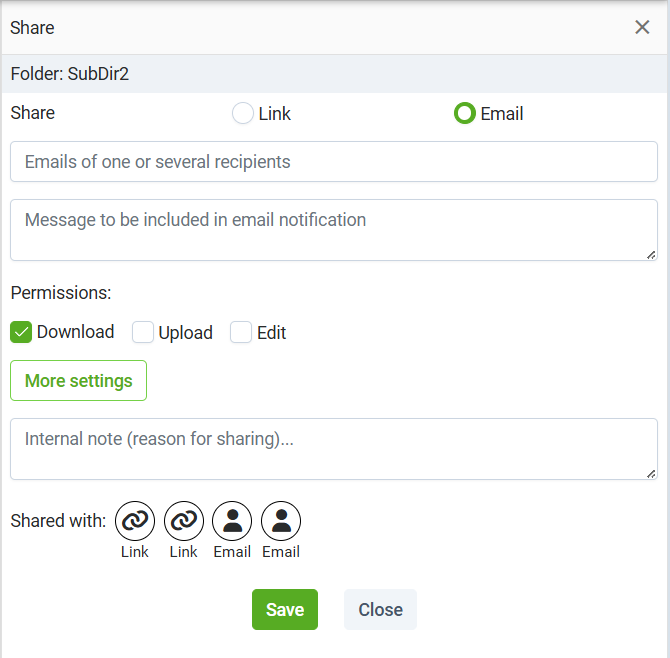Select the Link share radio button
Viewport: 670px width, 658px height.
click(x=243, y=113)
